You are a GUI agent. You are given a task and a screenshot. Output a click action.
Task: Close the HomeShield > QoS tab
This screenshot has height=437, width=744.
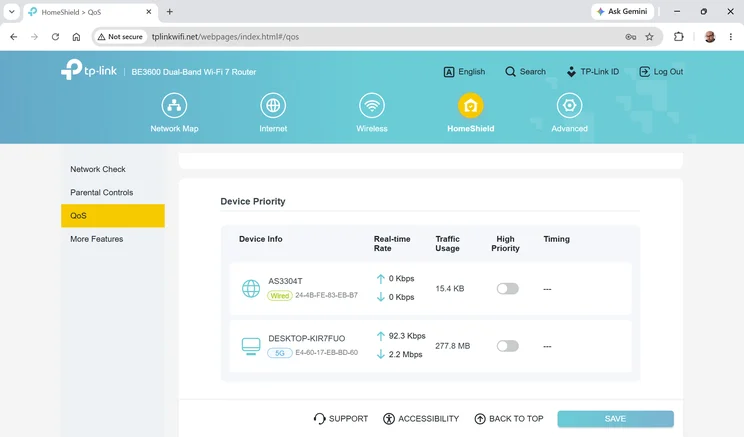pyautogui.click(x=149, y=11)
